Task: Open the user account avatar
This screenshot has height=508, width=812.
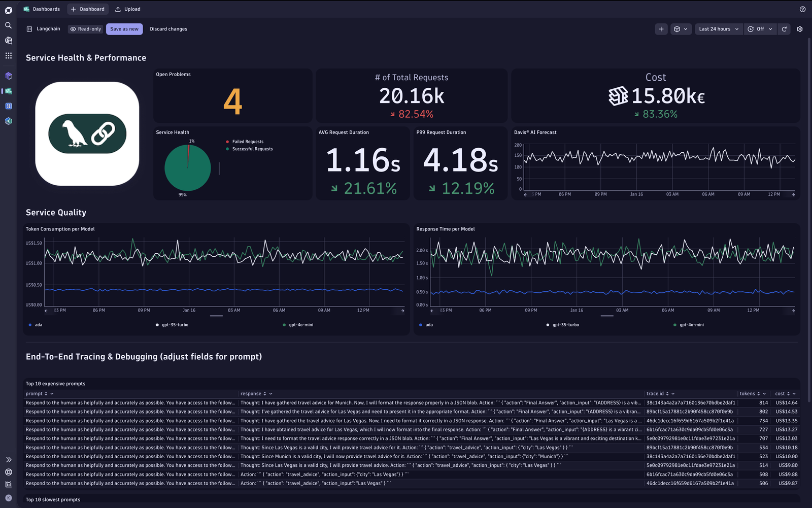Action: tap(8, 498)
